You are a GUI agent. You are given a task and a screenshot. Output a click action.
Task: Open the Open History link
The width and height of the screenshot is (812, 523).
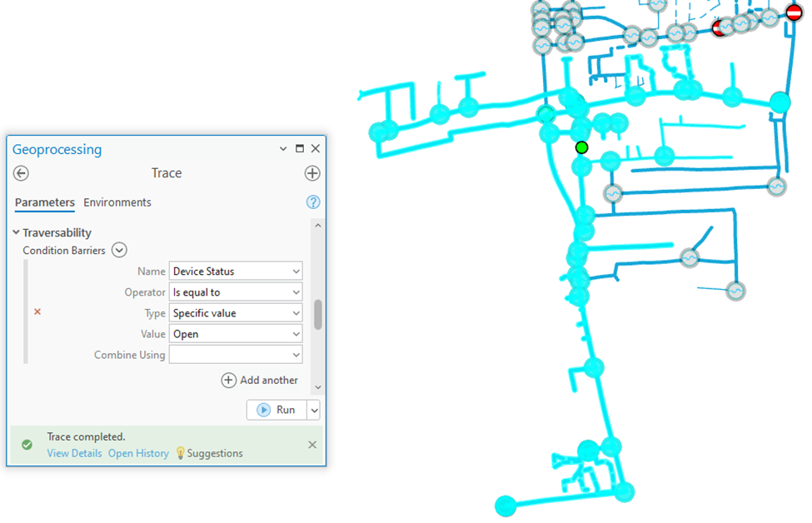pyautogui.click(x=138, y=453)
